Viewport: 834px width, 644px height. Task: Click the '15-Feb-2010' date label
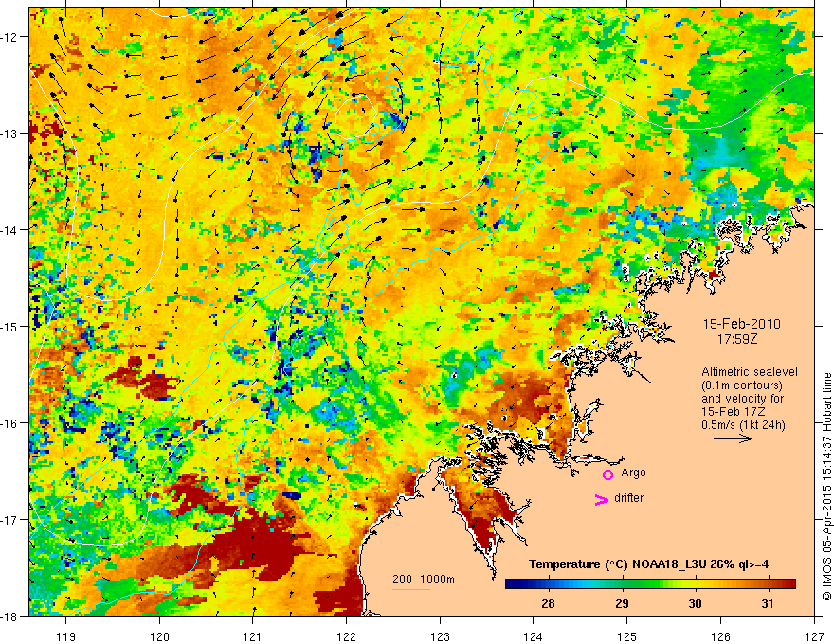click(x=741, y=324)
